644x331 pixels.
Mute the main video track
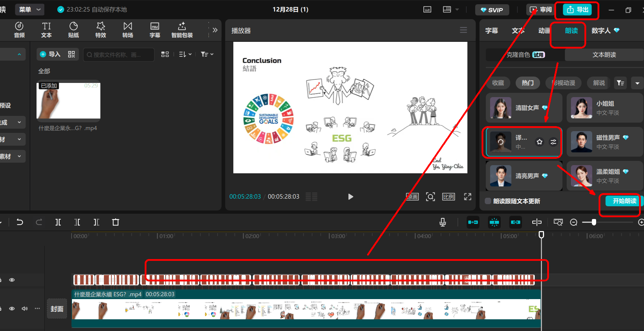[24, 309]
